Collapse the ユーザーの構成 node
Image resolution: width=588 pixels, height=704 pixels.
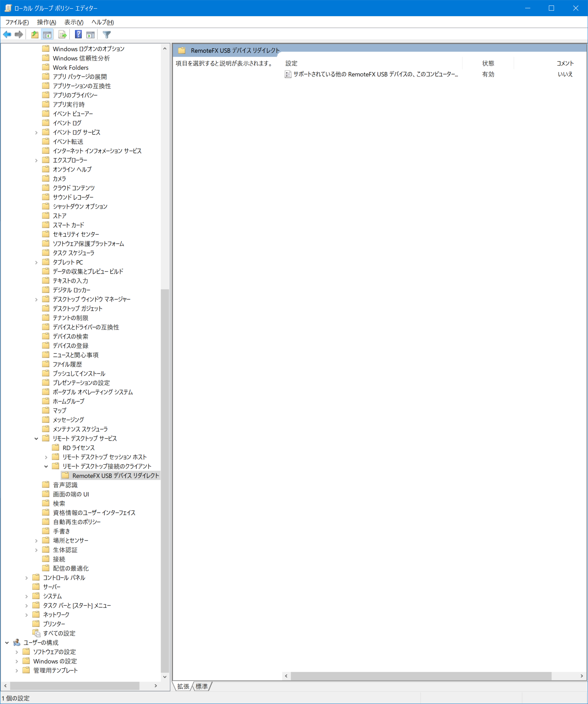(x=7, y=642)
